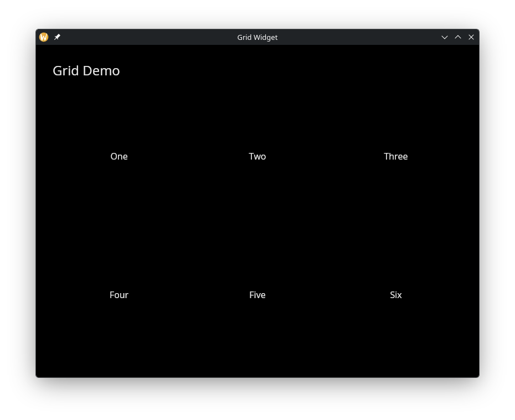Click the Grid Widget title bar text

point(257,37)
